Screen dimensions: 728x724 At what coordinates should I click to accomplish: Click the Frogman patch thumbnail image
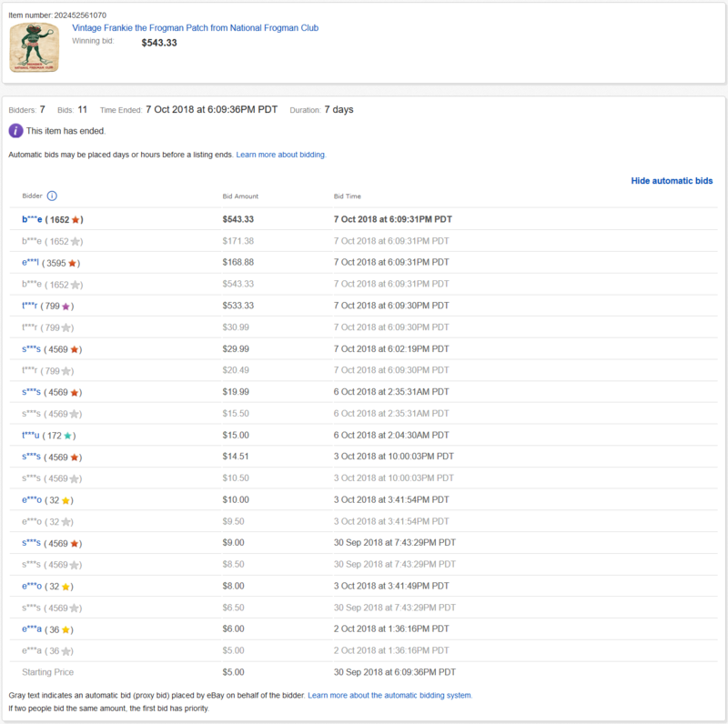(x=35, y=48)
